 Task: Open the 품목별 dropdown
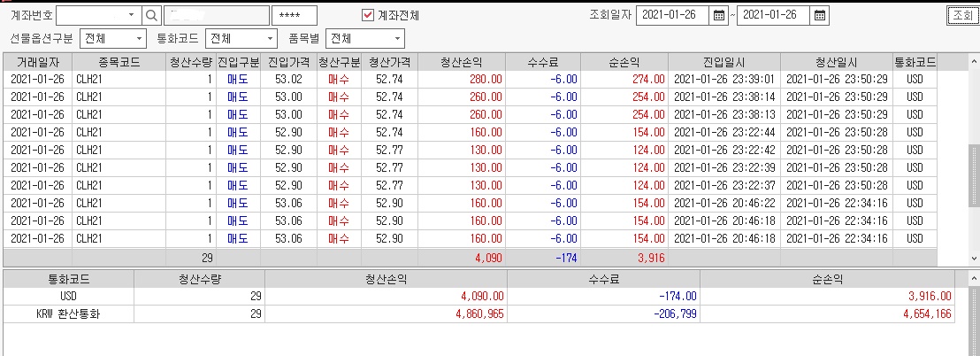[396, 39]
